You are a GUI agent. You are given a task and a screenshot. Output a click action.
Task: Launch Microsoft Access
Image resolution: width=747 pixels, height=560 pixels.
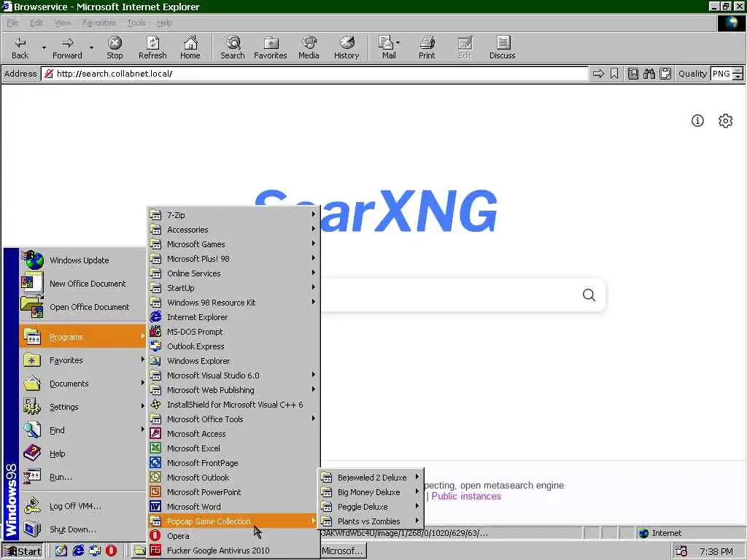pos(233,434)
